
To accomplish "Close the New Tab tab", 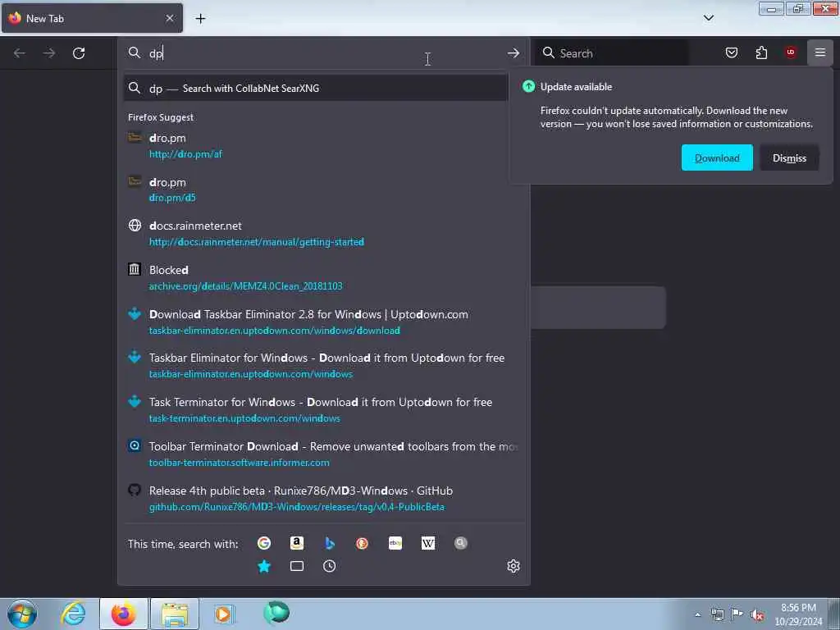I will coord(170,18).
